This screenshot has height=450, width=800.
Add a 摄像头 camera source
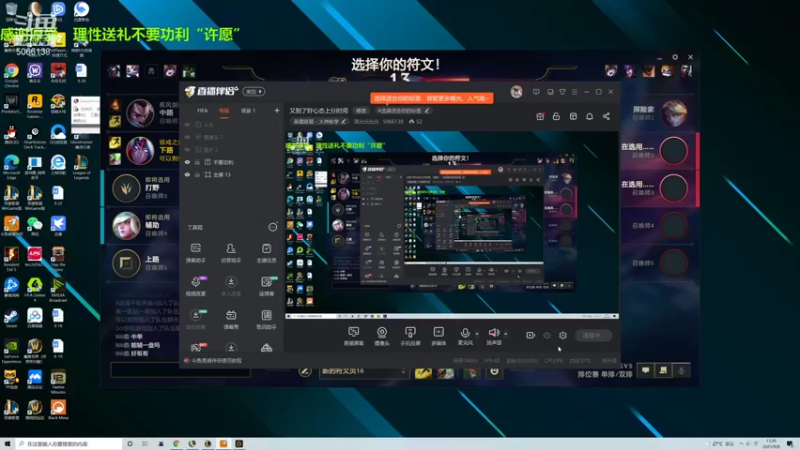(x=382, y=336)
